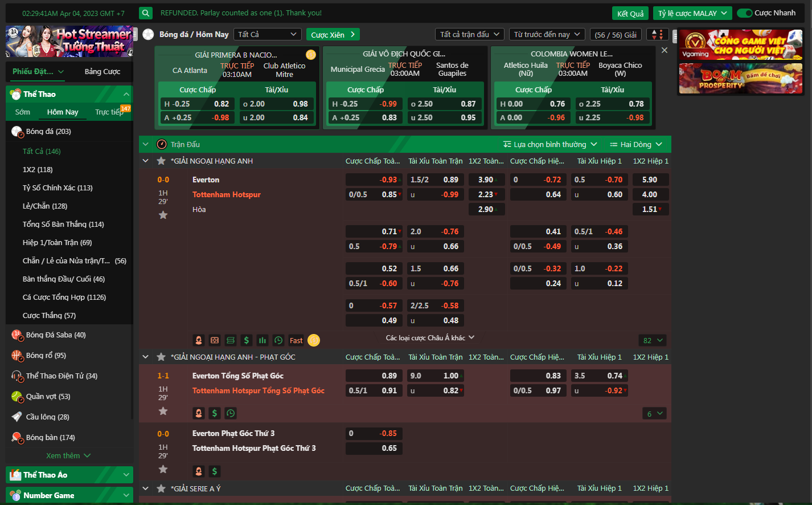
Task: Click the green clock icon under Everton match
Action: (278, 340)
